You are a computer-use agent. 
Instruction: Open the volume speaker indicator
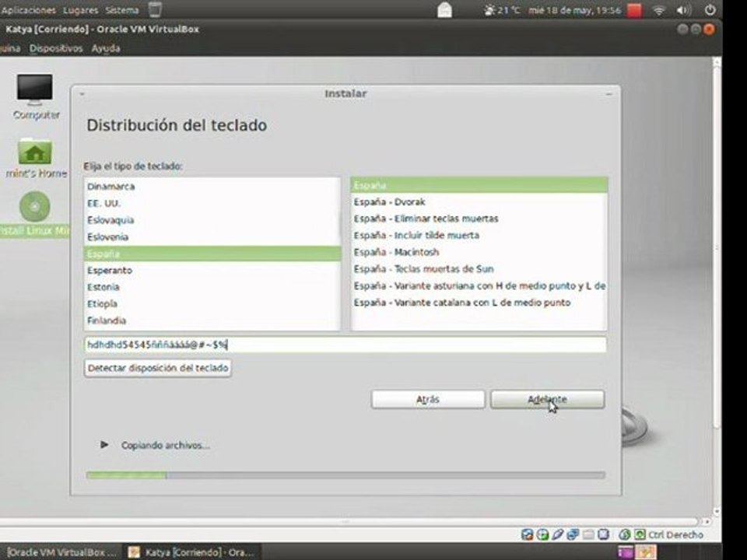click(x=684, y=10)
